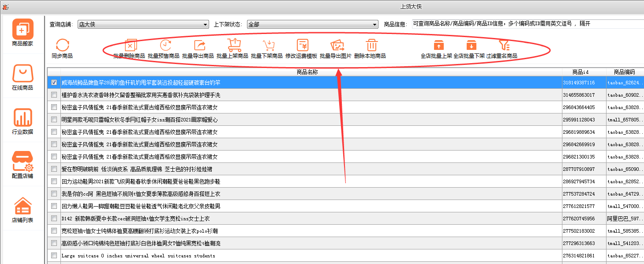Image resolution: width=644 pixels, height=264 pixels.
Task: Click 过滤重名商品 filter icon
Action: click(504, 45)
